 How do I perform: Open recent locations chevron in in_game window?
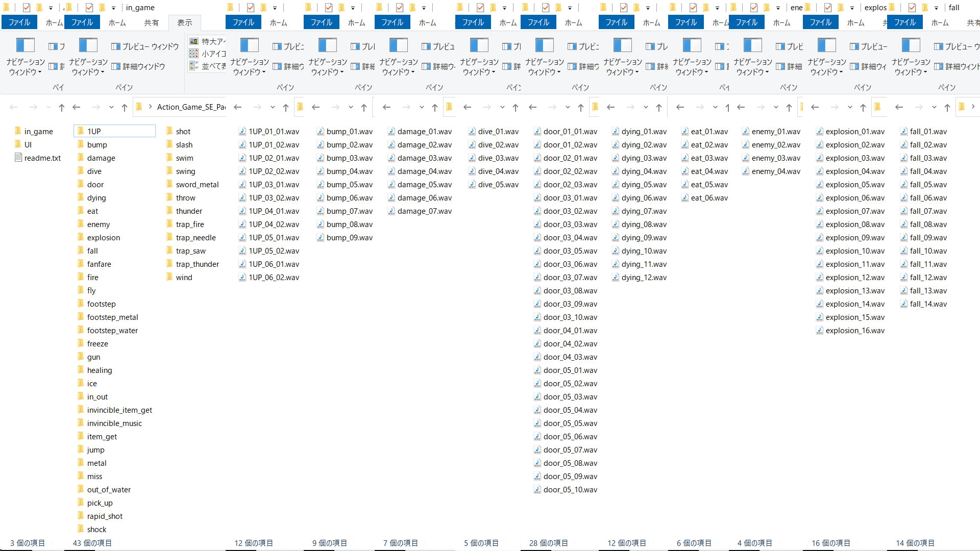(x=111, y=107)
